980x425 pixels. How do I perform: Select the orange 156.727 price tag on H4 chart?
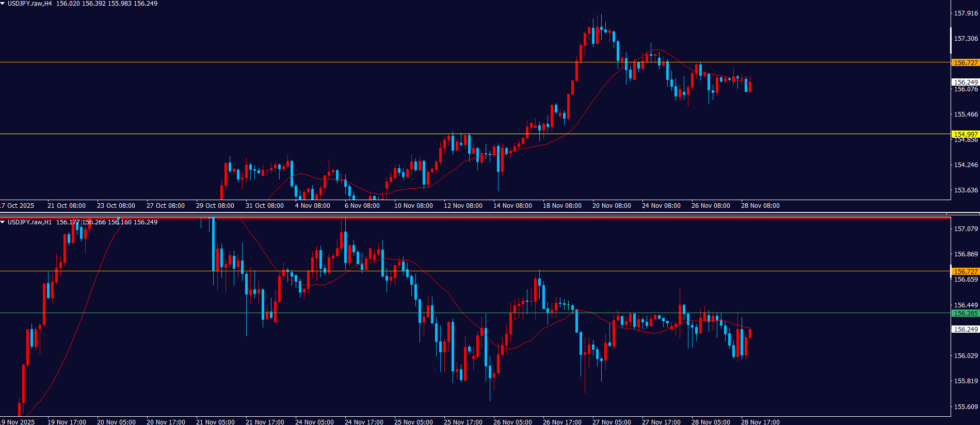point(965,62)
